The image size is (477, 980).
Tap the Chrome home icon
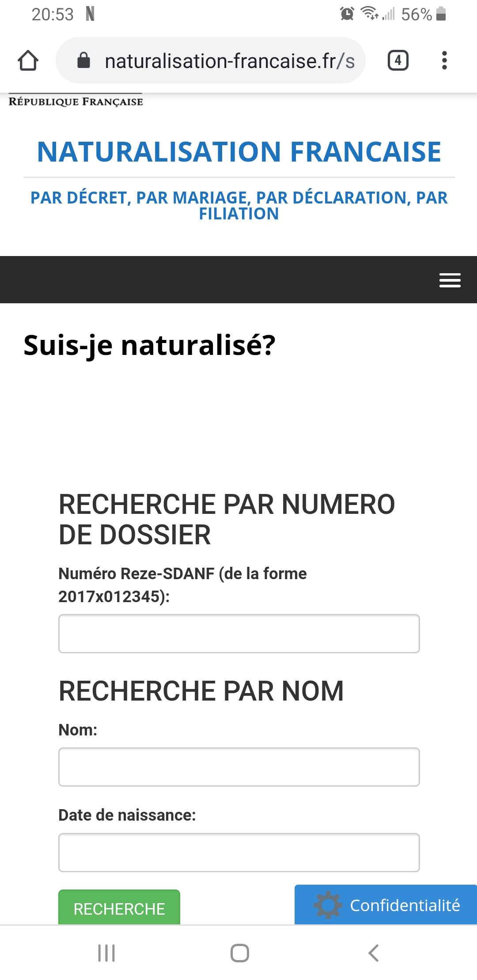coord(28,60)
